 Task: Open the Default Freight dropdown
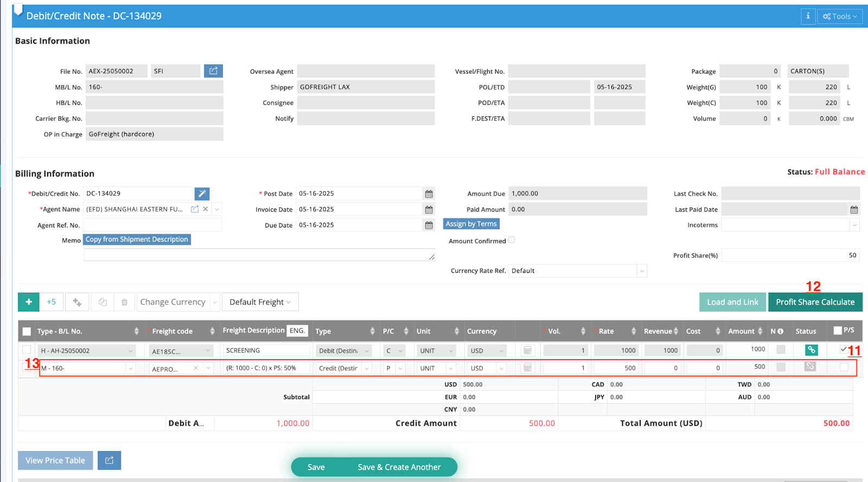260,302
